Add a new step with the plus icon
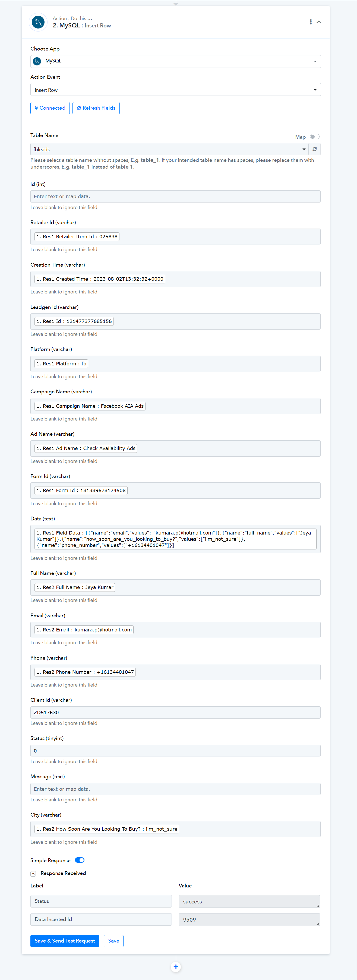Screen dimensions: 357x980 (176, 966)
